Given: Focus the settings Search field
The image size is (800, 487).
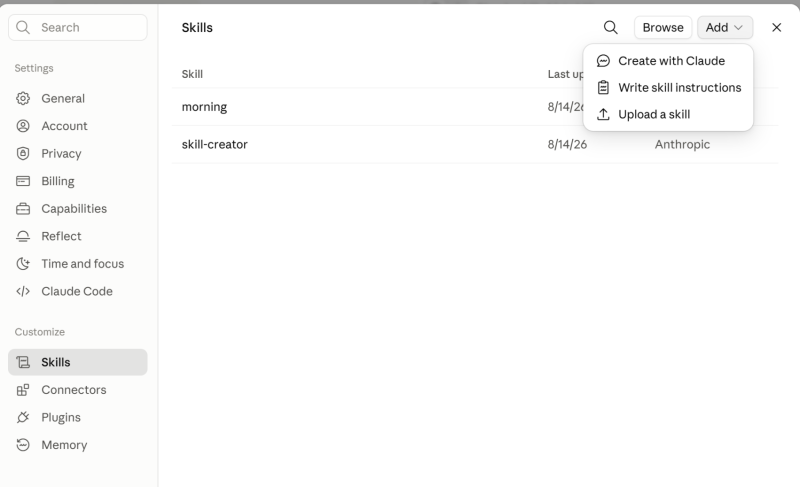Looking at the screenshot, I should point(78,28).
